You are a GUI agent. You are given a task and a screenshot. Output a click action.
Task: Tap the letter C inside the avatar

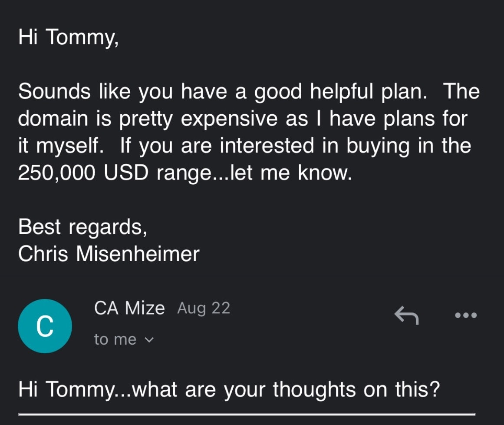(x=45, y=326)
